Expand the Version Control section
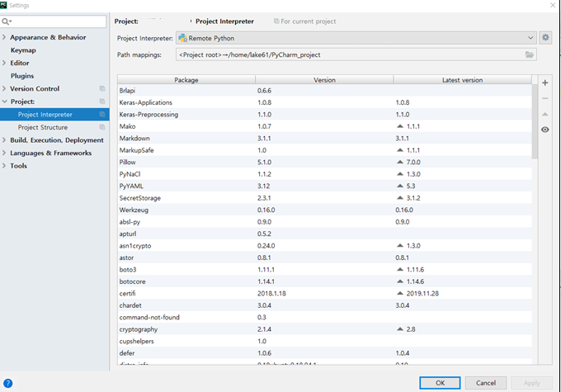The height and width of the screenshot is (392, 561). tap(4, 88)
